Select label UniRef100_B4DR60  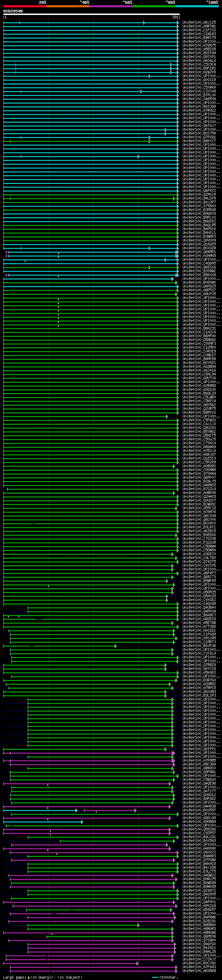pos(199,925)
